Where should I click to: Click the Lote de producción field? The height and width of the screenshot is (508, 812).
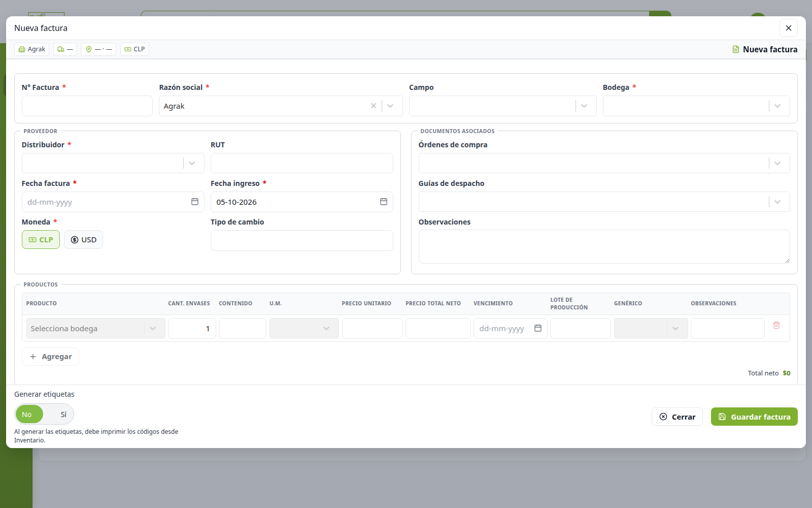click(581, 328)
